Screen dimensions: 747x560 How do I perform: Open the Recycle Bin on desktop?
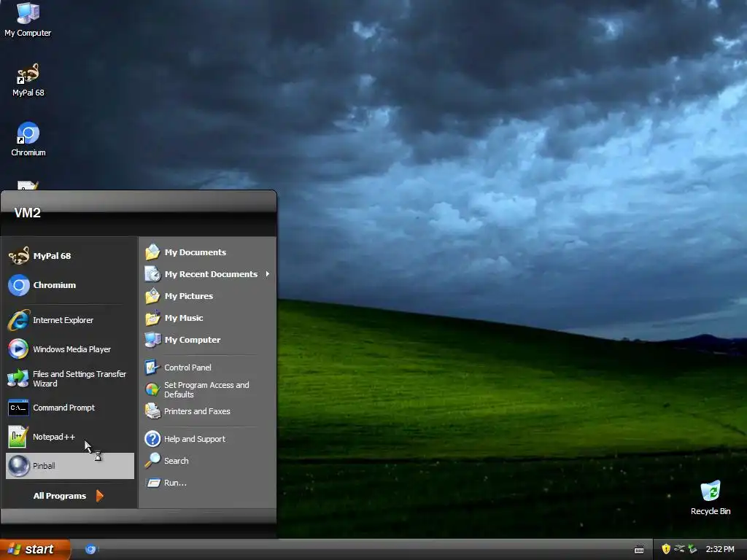click(711, 498)
